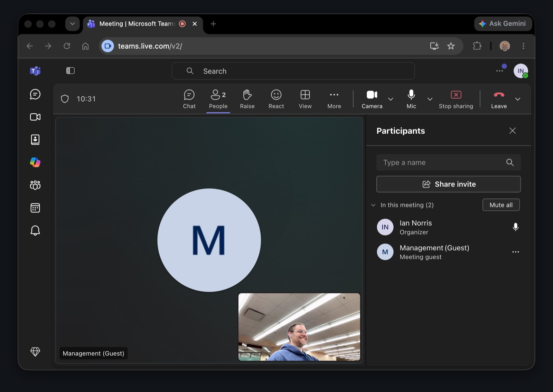Screen dimensions: 553x392
Task: Click the camera site-permission icon in address bar
Action: (x=107, y=46)
